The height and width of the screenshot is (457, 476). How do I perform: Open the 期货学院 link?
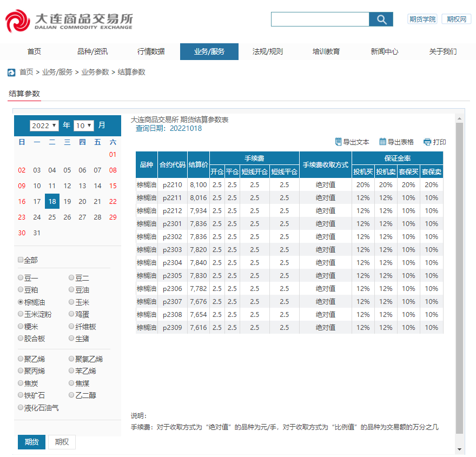(x=422, y=19)
